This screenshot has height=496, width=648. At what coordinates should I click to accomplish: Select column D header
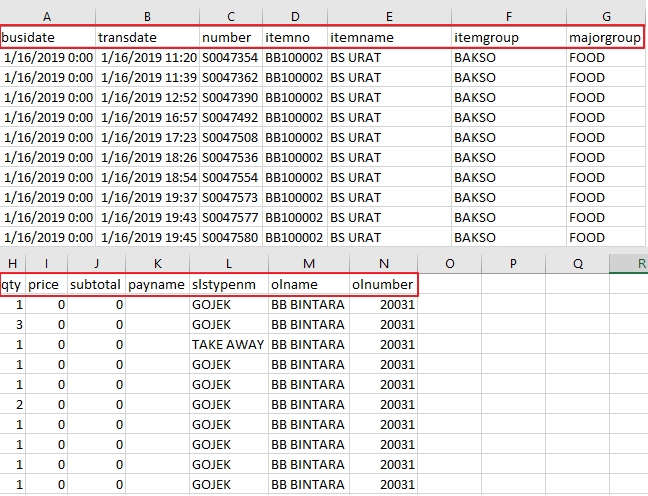click(x=294, y=16)
